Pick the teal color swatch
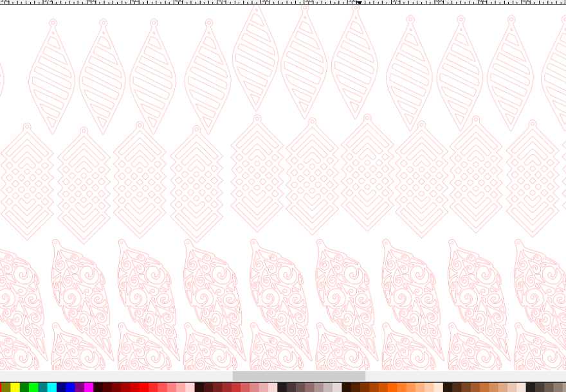Screen dimensions: 566x392 (42, 388)
